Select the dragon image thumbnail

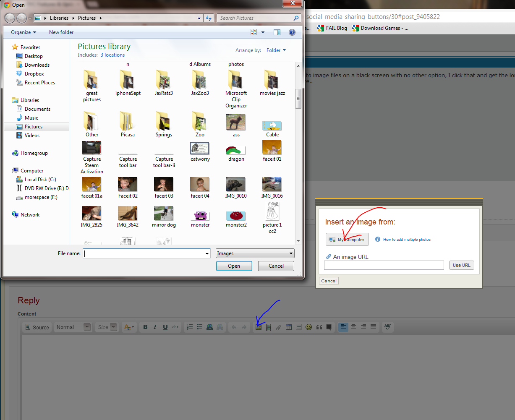(x=236, y=151)
